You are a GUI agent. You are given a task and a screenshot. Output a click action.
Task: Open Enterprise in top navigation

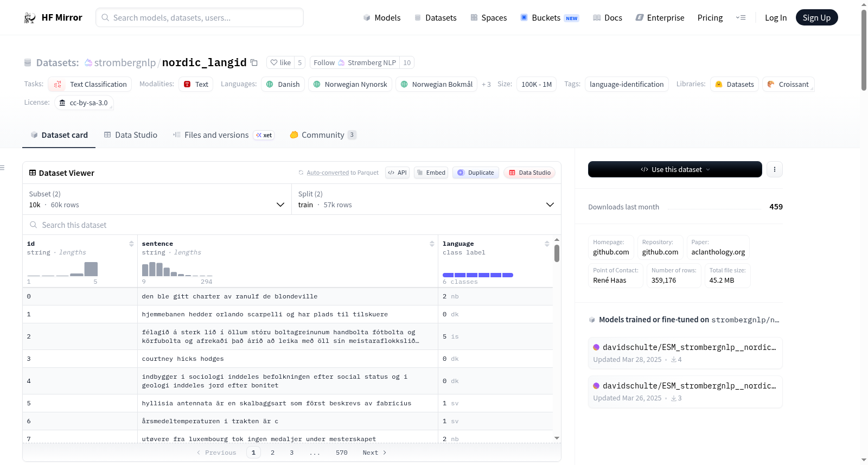point(660,18)
